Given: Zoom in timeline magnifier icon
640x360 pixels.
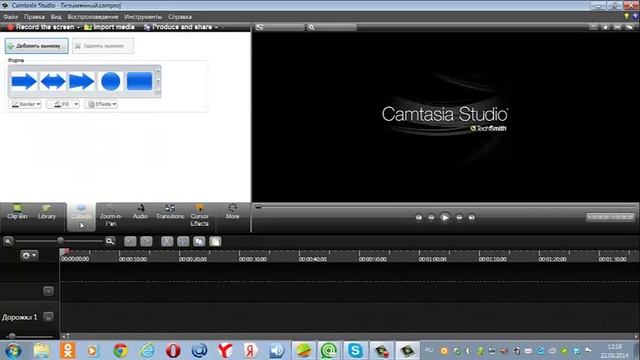Looking at the screenshot, I should (110, 241).
